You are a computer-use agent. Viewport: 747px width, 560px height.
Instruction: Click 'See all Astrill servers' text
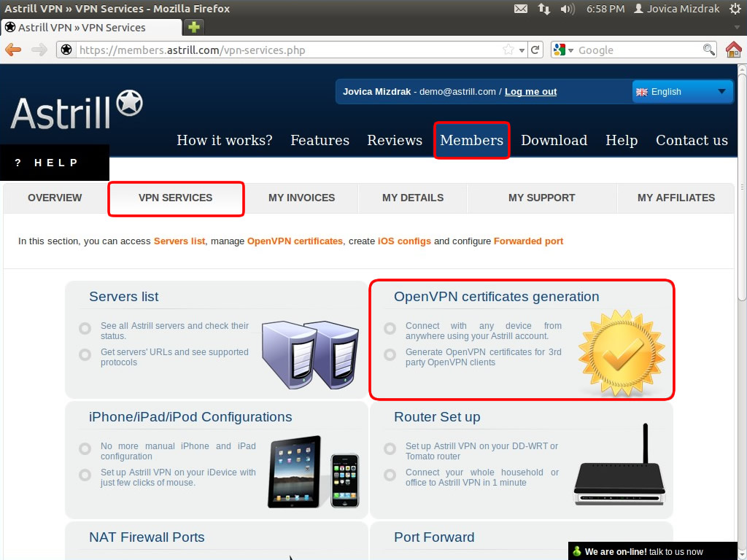click(174, 330)
